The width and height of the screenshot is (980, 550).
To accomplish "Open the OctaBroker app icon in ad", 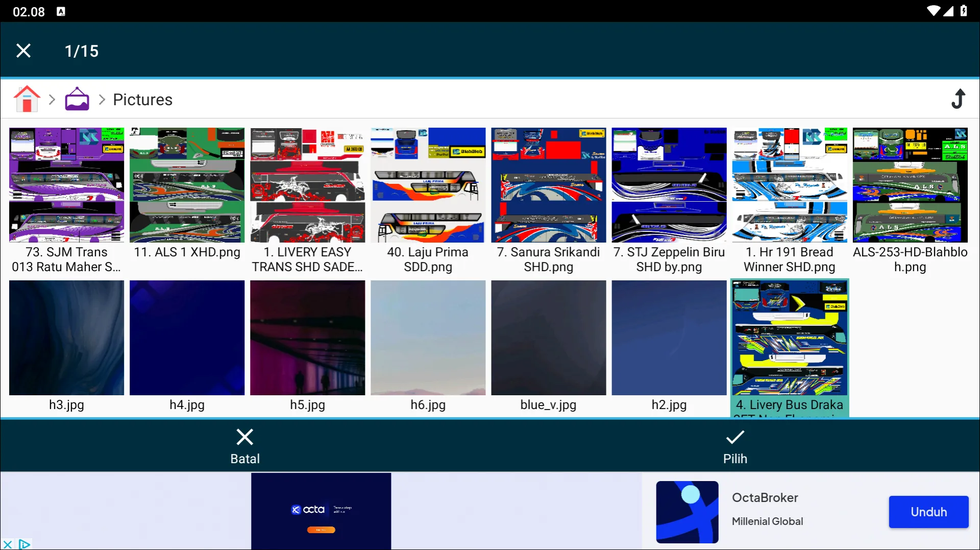I will (x=687, y=512).
